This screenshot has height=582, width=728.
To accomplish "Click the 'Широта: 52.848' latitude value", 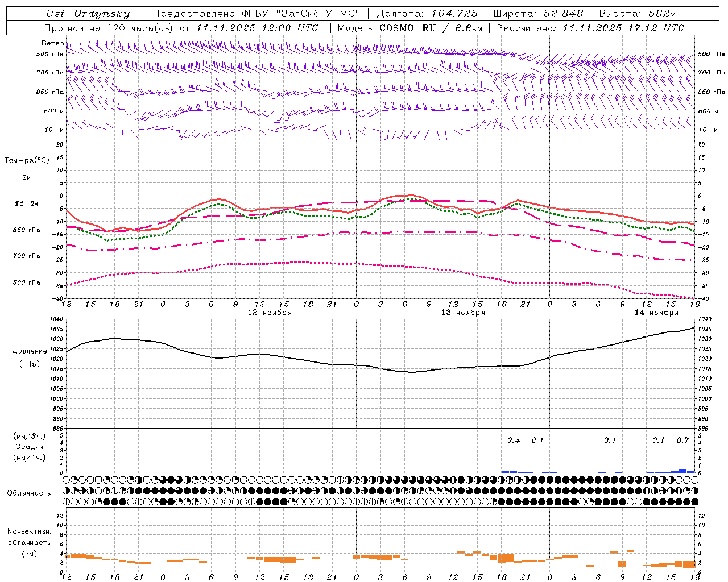I will (538, 14).
